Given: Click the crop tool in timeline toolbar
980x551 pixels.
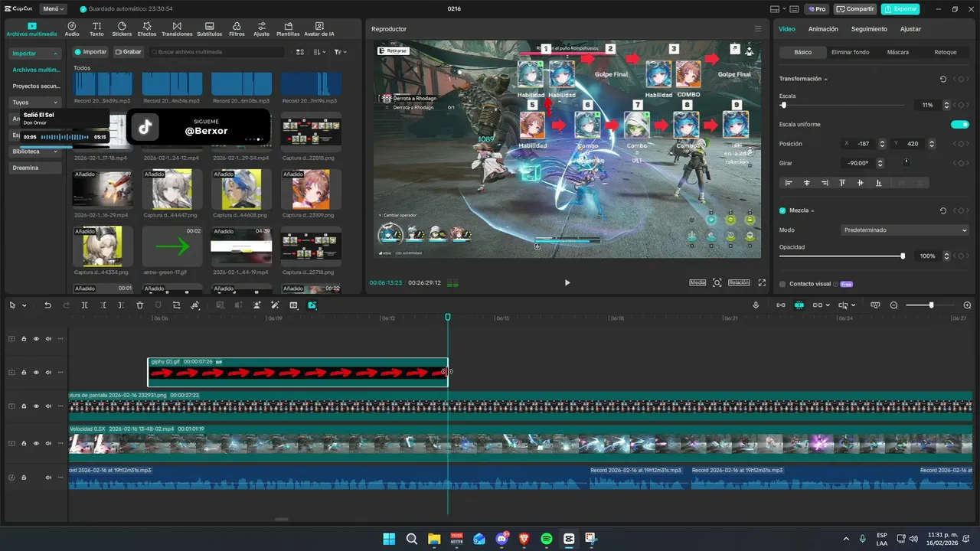Looking at the screenshot, I should pyautogui.click(x=176, y=305).
